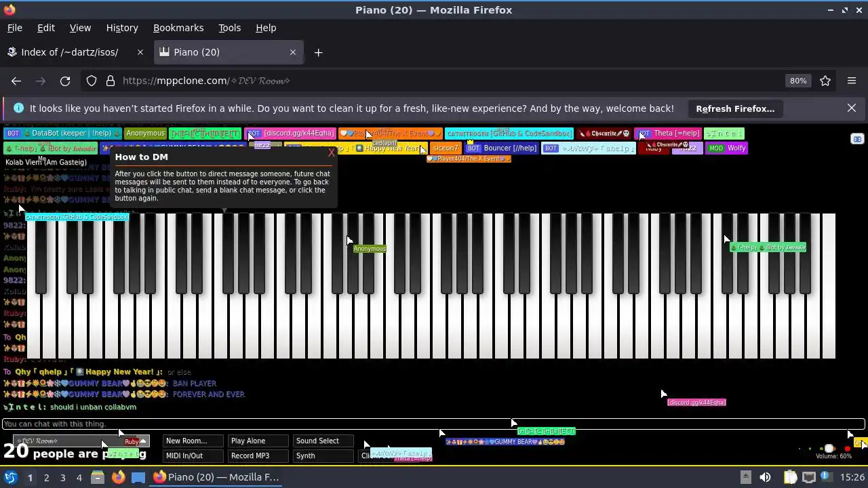Click chat message 'FOREVER AND EVER'

click(x=209, y=394)
